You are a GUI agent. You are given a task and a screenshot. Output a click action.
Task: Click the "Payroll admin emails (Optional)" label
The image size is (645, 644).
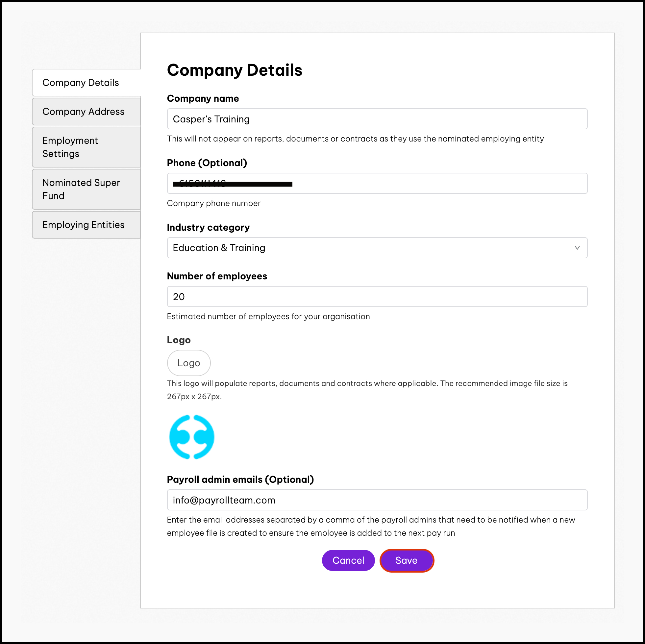[x=240, y=479]
